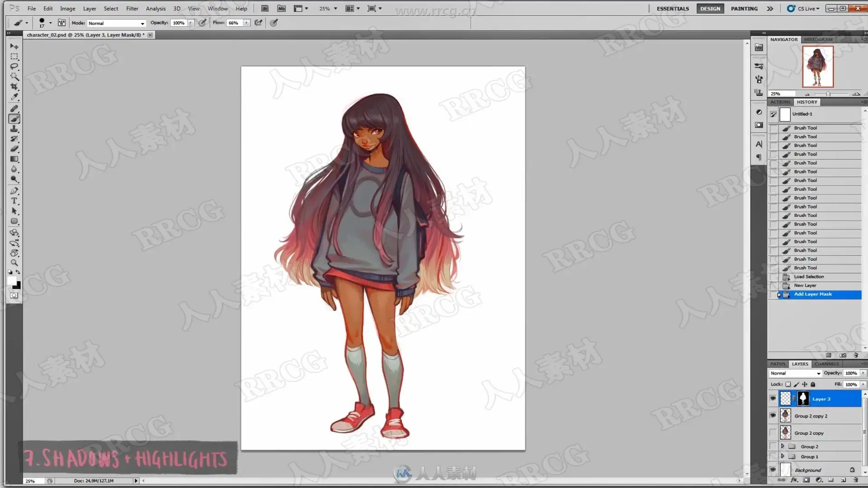The height and width of the screenshot is (488, 868).
Task: Switch to the Painting workspace
Action: click(744, 9)
